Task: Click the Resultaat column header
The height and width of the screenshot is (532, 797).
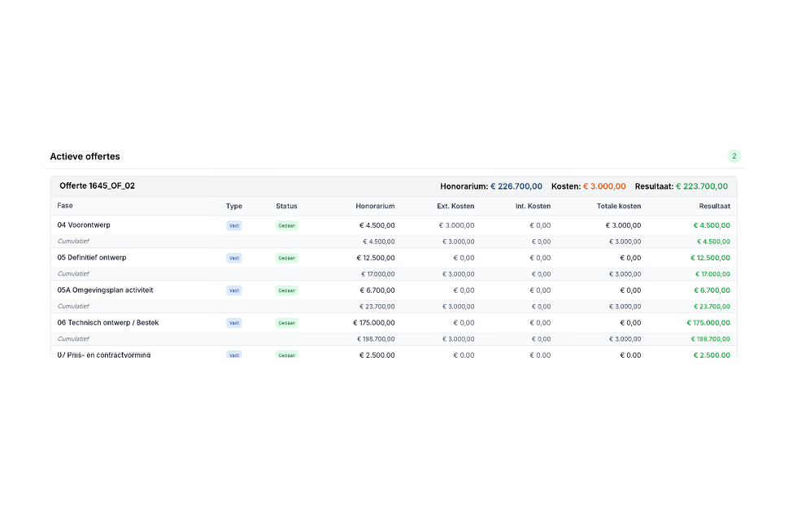Action: [x=714, y=206]
